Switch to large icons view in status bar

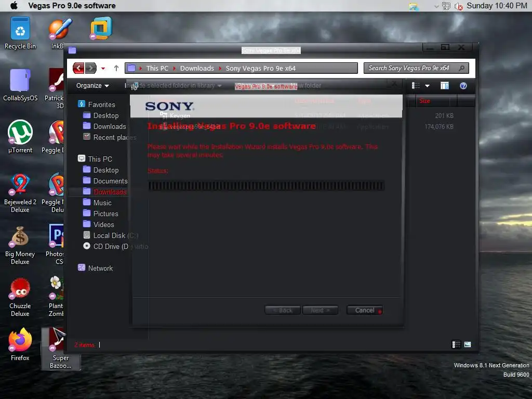(x=468, y=345)
